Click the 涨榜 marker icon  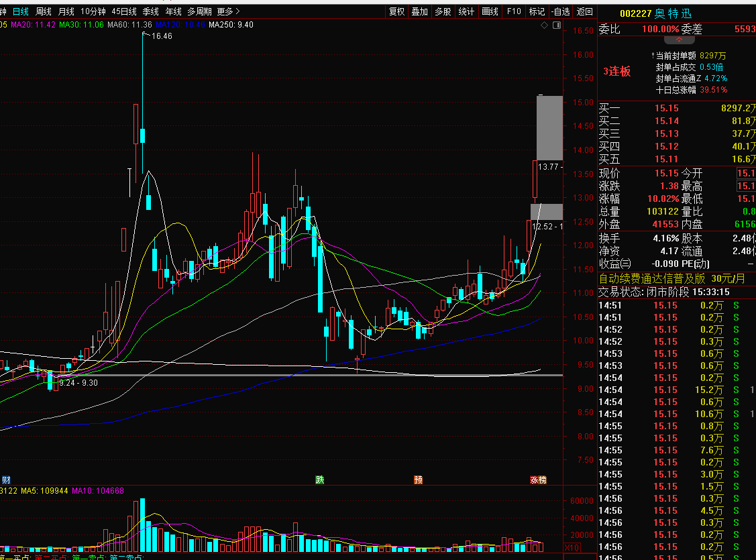tap(539, 480)
